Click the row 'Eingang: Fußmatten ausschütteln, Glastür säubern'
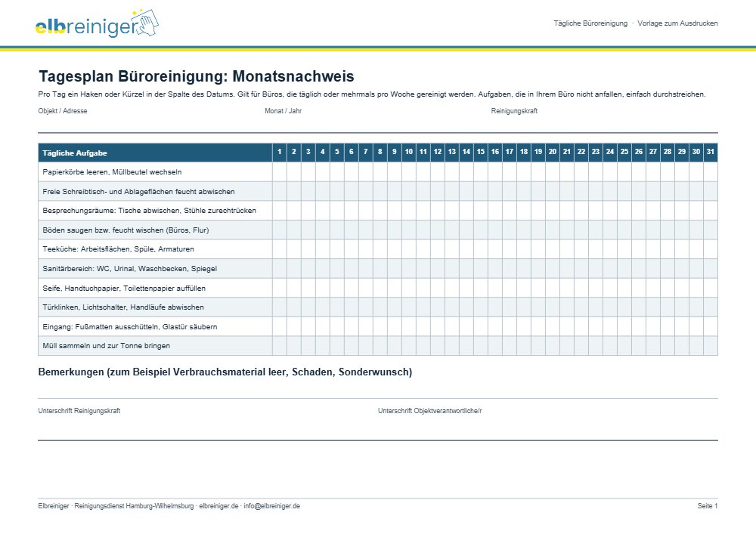Viewport: 756px width, 534px height. pos(378,326)
